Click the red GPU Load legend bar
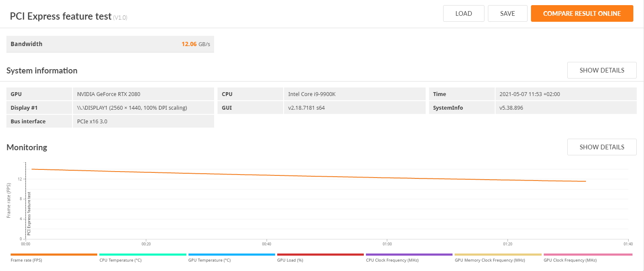This screenshot has width=644, height=271. tap(320, 255)
